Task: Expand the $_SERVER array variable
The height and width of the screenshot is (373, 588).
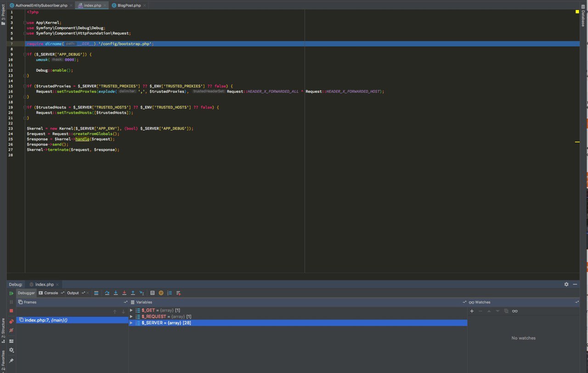Action: (x=131, y=323)
